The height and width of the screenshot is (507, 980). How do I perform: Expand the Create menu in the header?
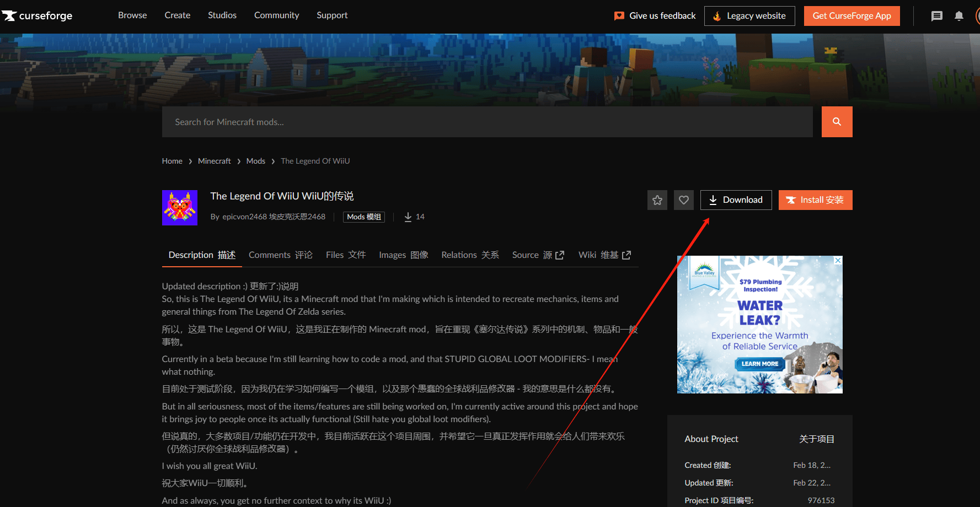[x=177, y=15]
